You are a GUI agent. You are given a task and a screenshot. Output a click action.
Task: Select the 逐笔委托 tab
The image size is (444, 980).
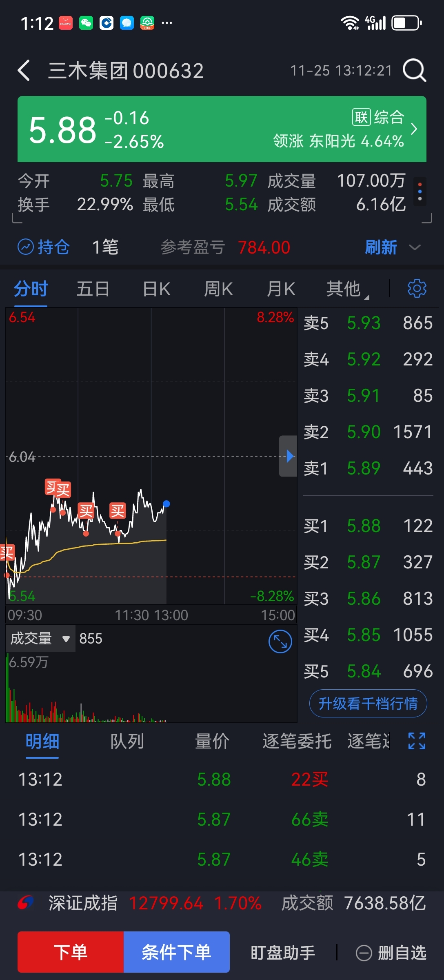[297, 741]
